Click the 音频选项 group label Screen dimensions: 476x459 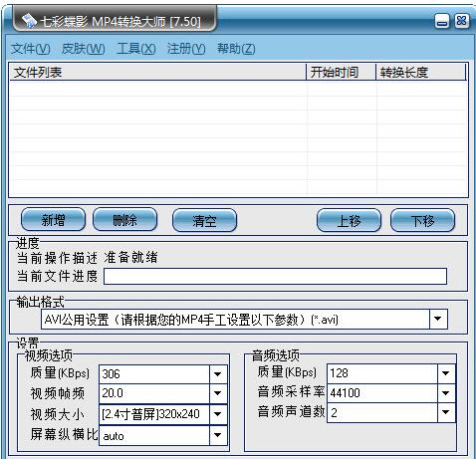(x=275, y=355)
